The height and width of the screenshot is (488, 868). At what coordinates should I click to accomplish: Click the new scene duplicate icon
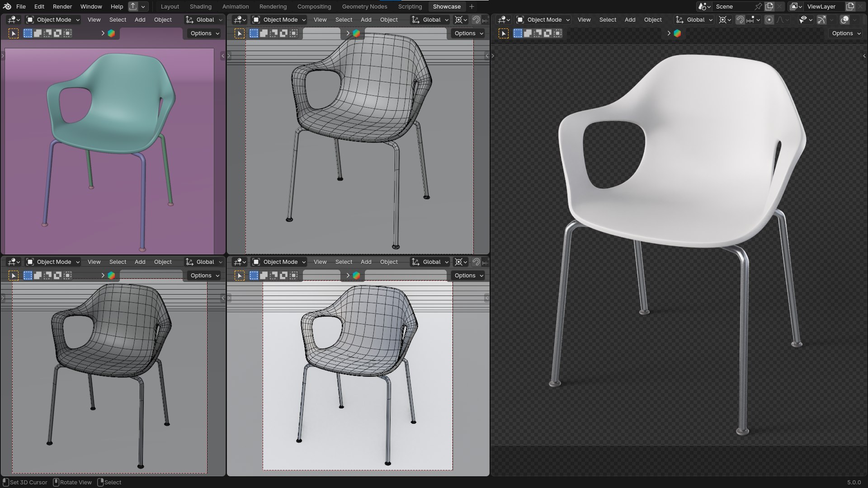[x=769, y=6]
